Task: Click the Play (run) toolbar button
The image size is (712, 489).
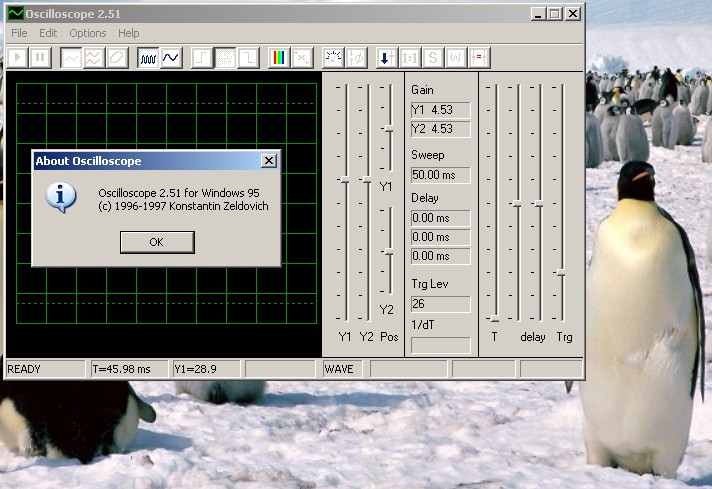Action: point(18,58)
